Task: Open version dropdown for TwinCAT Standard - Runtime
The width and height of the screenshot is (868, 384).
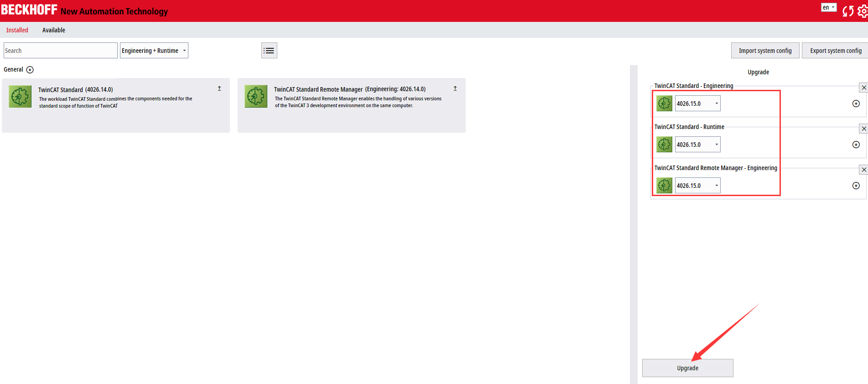Action: pyautogui.click(x=698, y=145)
